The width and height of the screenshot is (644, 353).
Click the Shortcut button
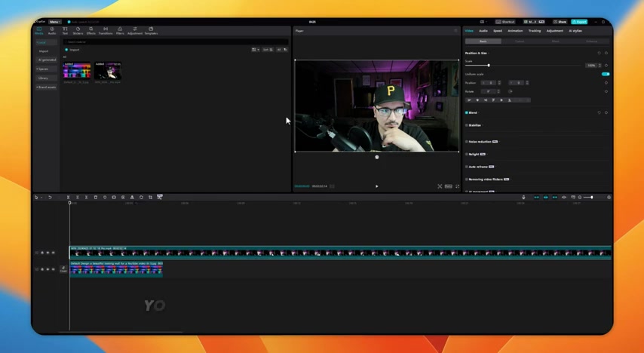pos(505,22)
